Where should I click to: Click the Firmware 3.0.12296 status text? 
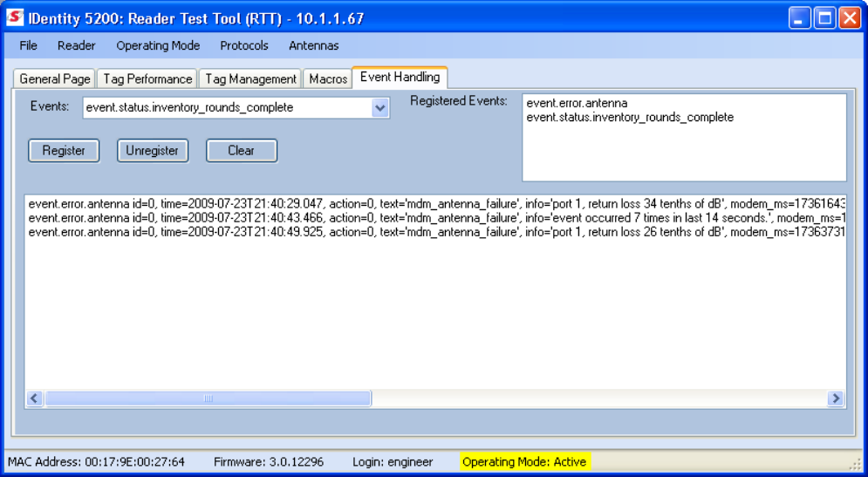269,461
